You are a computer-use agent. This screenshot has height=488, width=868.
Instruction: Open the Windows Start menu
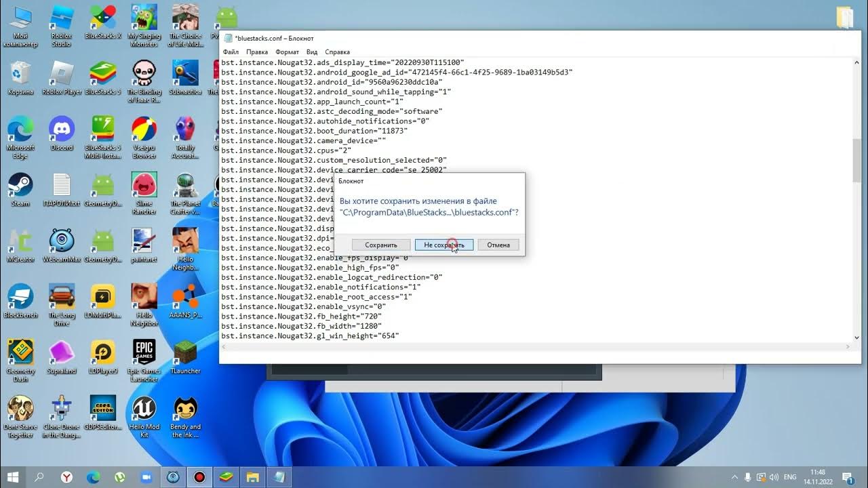[x=14, y=476]
